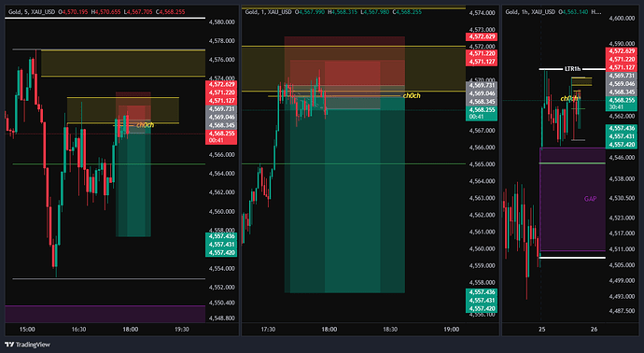Click the 4,530.500 level on 1h price axis
This screenshot has height=353, width=644.
623,198
